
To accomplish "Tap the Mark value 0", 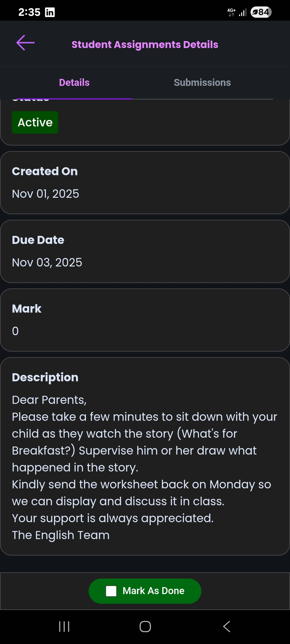I will 15,331.
